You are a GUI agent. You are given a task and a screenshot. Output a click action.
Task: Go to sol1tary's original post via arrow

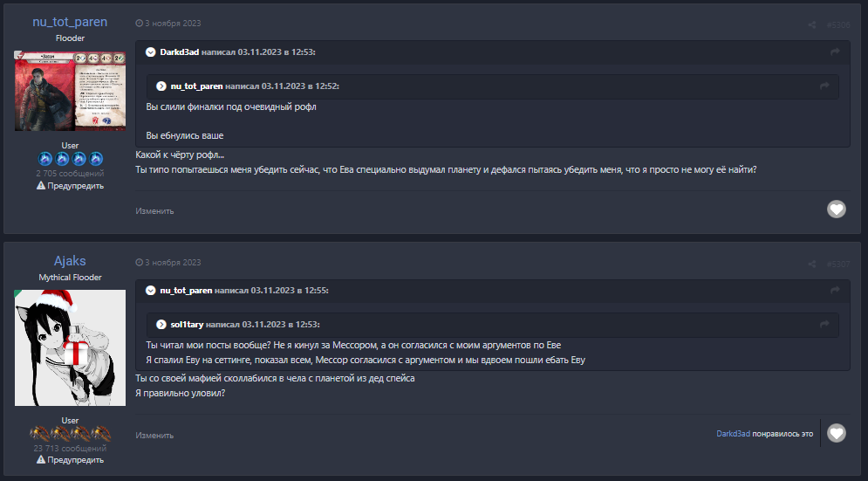click(x=824, y=324)
